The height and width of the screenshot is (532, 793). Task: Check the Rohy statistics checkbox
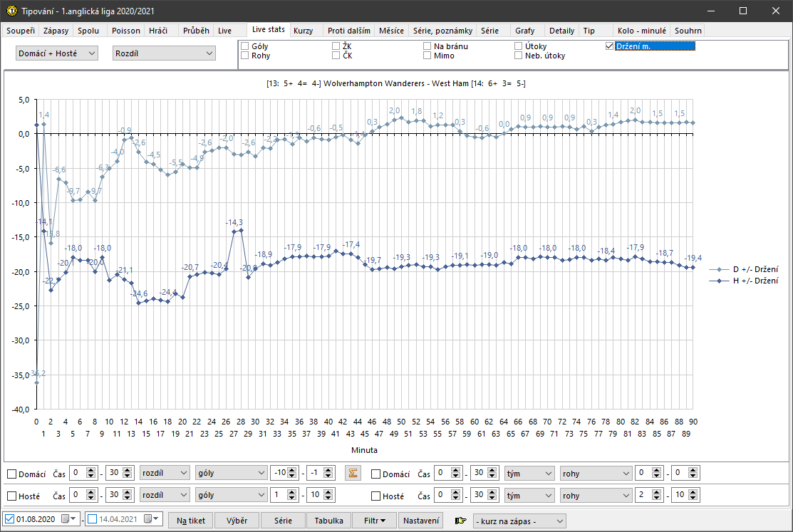(x=245, y=56)
